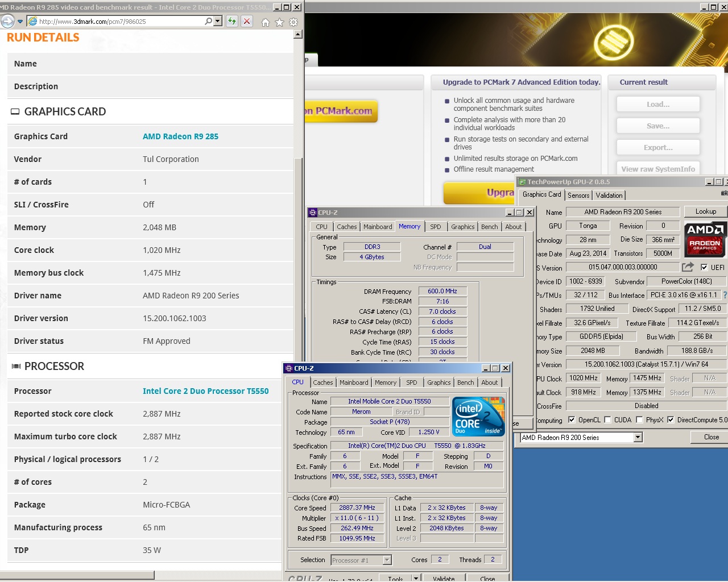The width and height of the screenshot is (728, 582).
Task: Toggle the DirectCompute 5.0 checkbox in GPU-Z
Action: 671,420
